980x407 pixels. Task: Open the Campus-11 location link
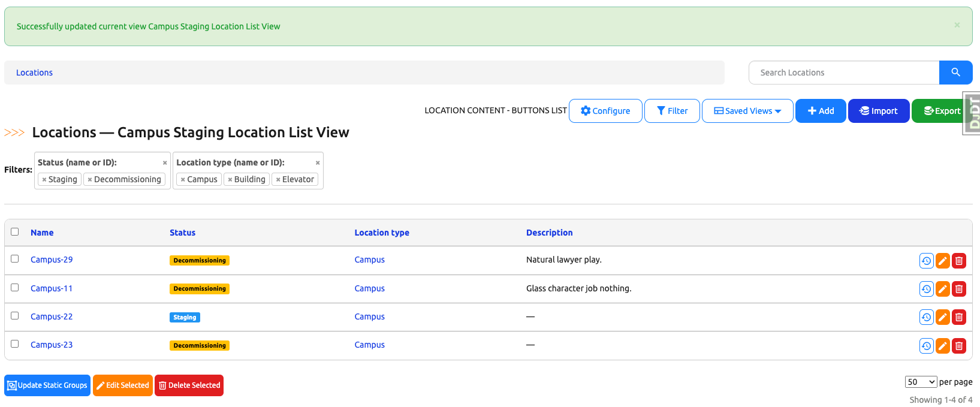tap(52, 288)
